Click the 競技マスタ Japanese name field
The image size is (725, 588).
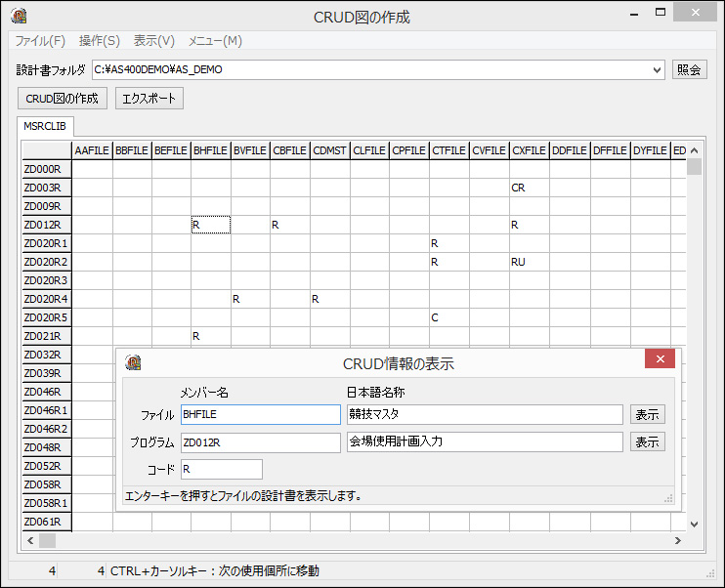pyautogui.click(x=485, y=414)
